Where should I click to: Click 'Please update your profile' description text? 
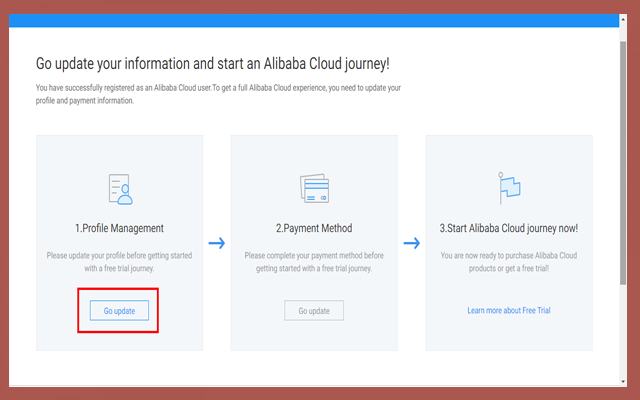119,262
